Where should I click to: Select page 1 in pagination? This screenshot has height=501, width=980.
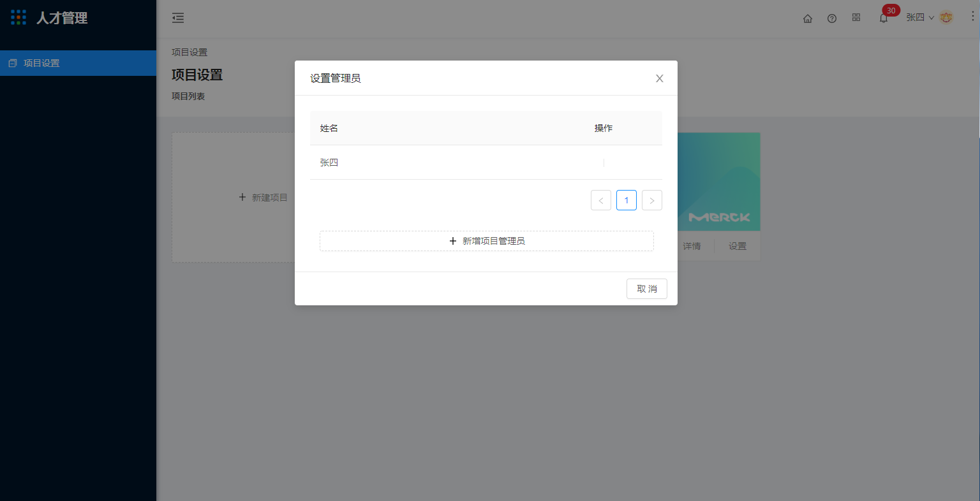627,200
